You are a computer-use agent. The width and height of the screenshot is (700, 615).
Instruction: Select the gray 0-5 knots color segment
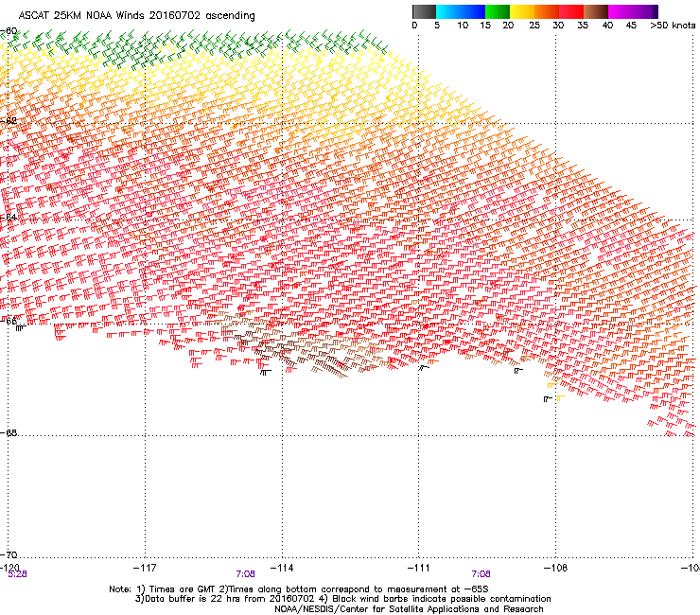(424, 11)
